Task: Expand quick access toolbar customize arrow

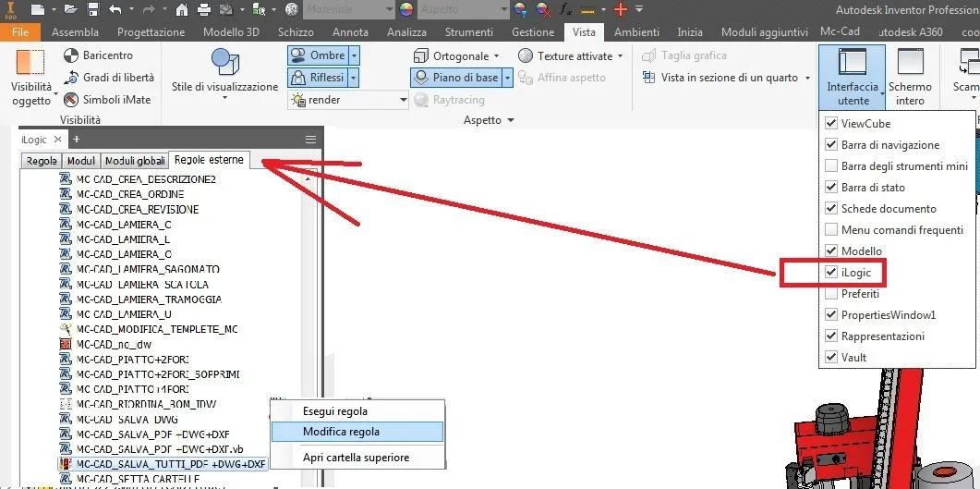Action: pyautogui.click(x=639, y=9)
